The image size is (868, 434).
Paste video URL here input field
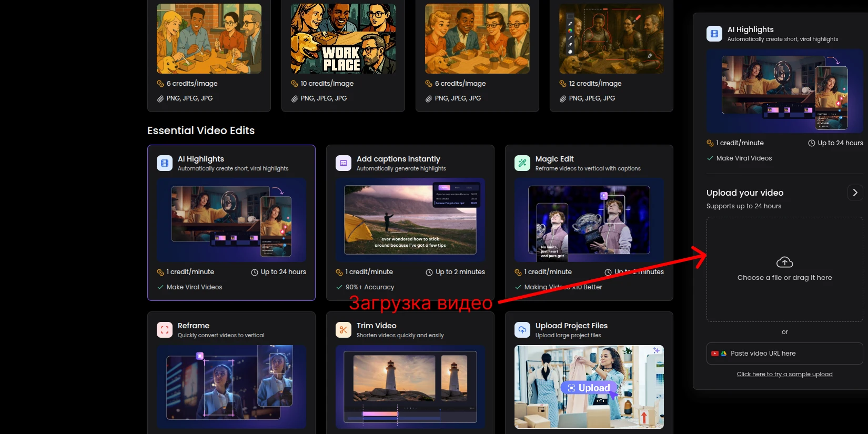point(789,354)
